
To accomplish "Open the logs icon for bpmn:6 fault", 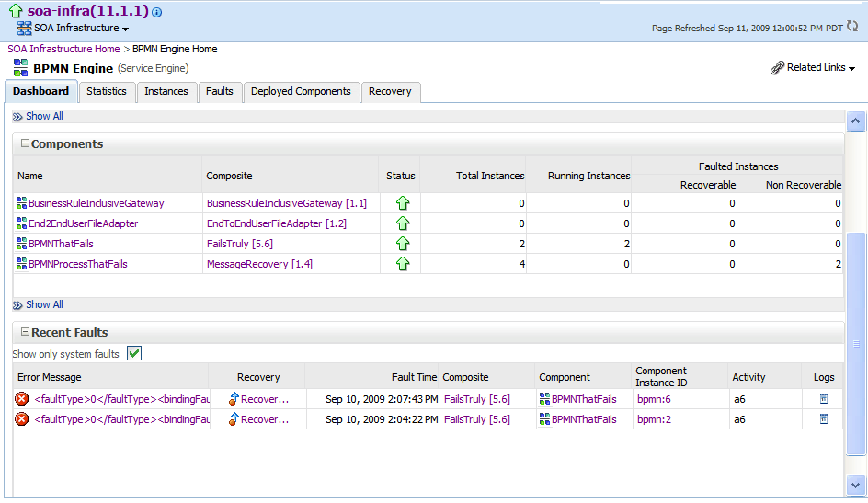I will point(824,399).
